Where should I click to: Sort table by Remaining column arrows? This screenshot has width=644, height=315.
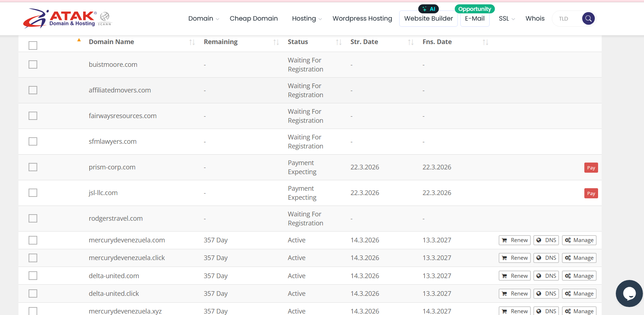click(x=276, y=42)
